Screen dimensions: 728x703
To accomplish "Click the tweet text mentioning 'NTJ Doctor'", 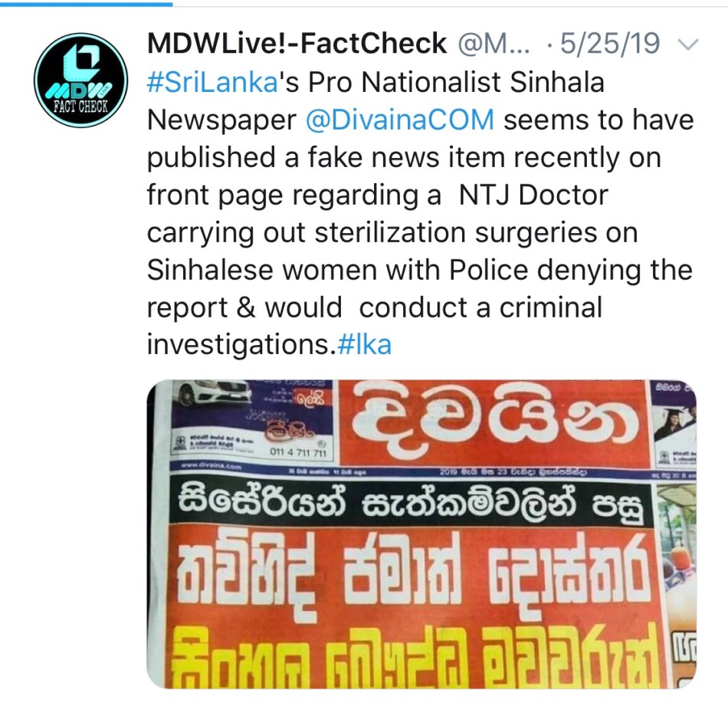I will pos(533,195).
